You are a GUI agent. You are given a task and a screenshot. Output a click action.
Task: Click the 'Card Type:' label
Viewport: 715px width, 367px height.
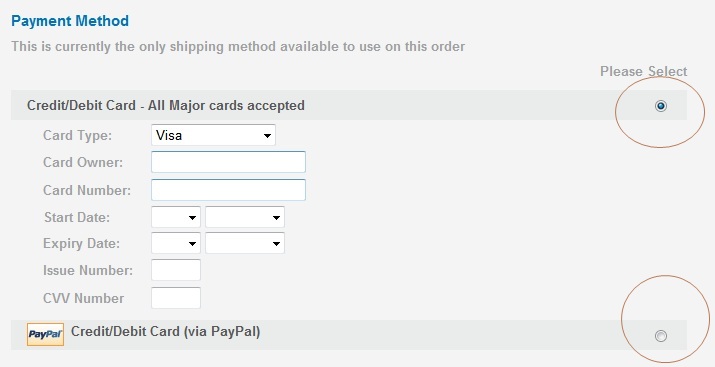78,135
